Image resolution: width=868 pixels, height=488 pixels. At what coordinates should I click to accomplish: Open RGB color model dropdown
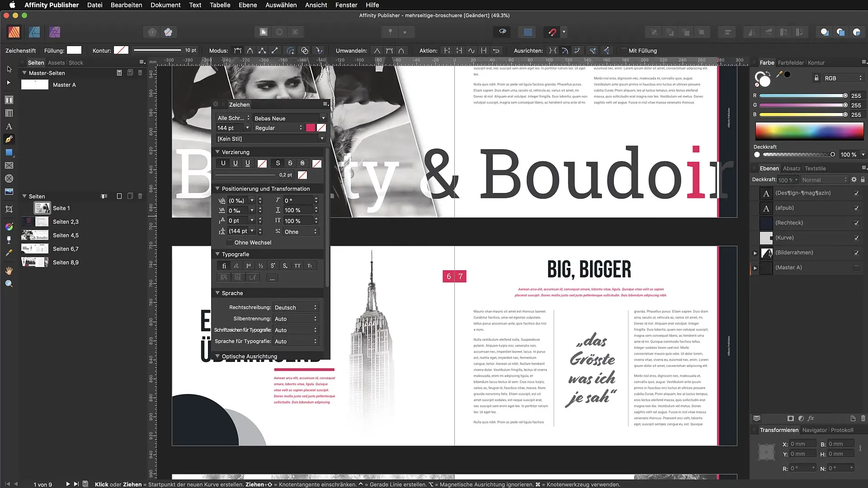pyautogui.click(x=843, y=78)
